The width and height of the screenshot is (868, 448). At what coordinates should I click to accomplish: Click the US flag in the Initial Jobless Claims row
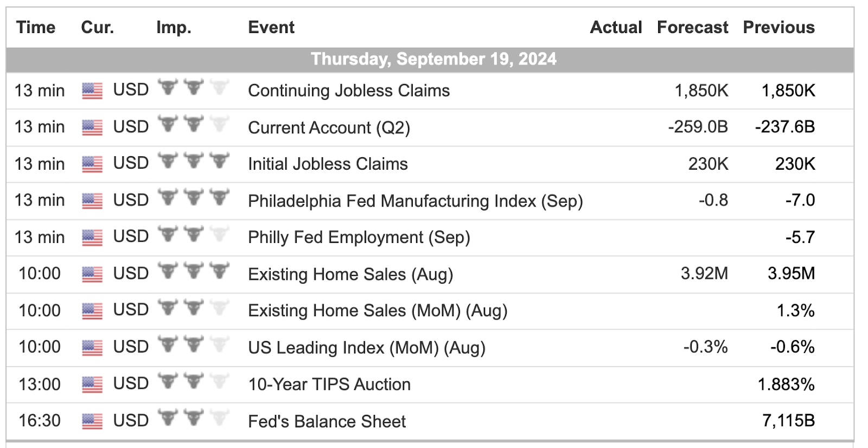[92, 164]
